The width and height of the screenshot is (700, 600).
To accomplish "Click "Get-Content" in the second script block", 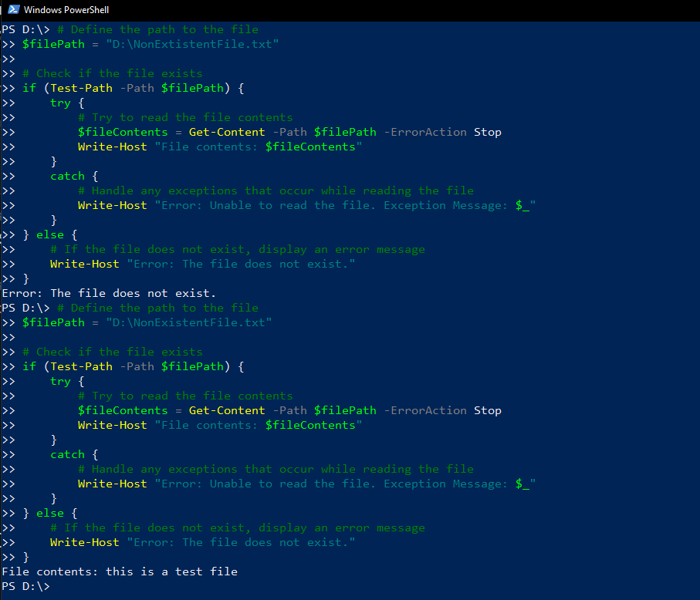I will coord(227,410).
